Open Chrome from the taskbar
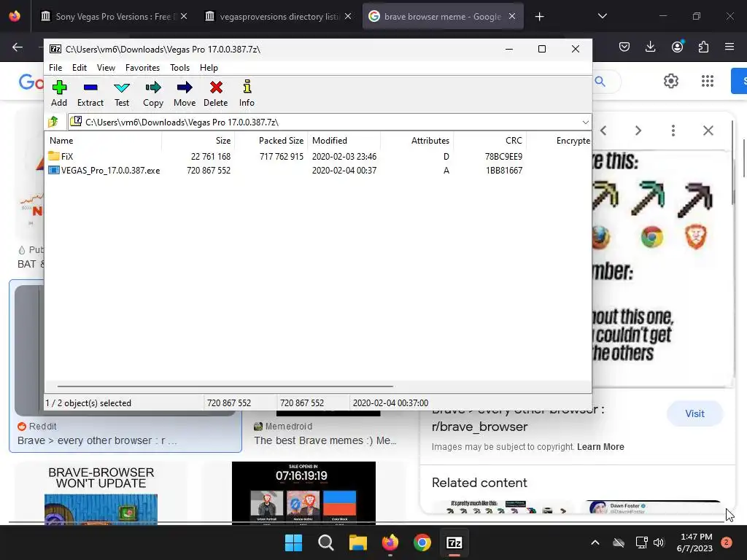The height and width of the screenshot is (560, 747). click(x=422, y=542)
